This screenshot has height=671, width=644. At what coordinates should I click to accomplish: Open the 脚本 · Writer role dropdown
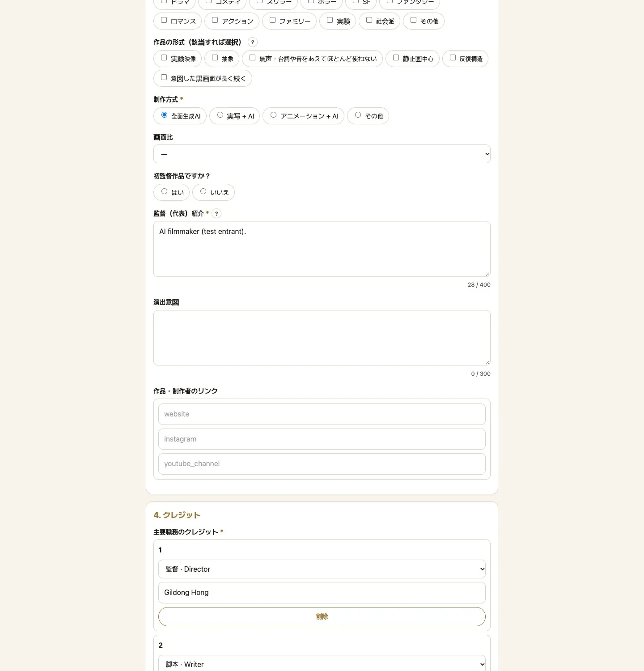point(322,664)
